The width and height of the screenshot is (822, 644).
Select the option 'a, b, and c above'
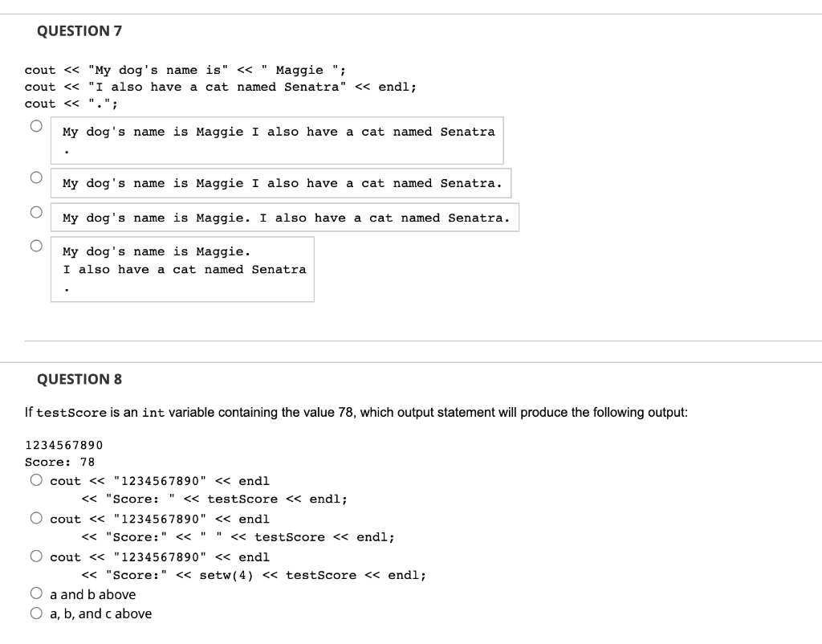click(37, 613)
